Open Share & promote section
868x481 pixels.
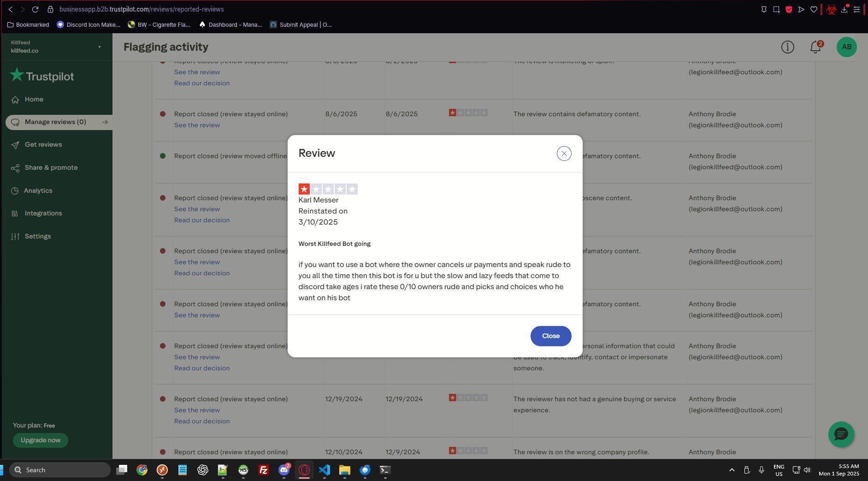pos(51,168)
